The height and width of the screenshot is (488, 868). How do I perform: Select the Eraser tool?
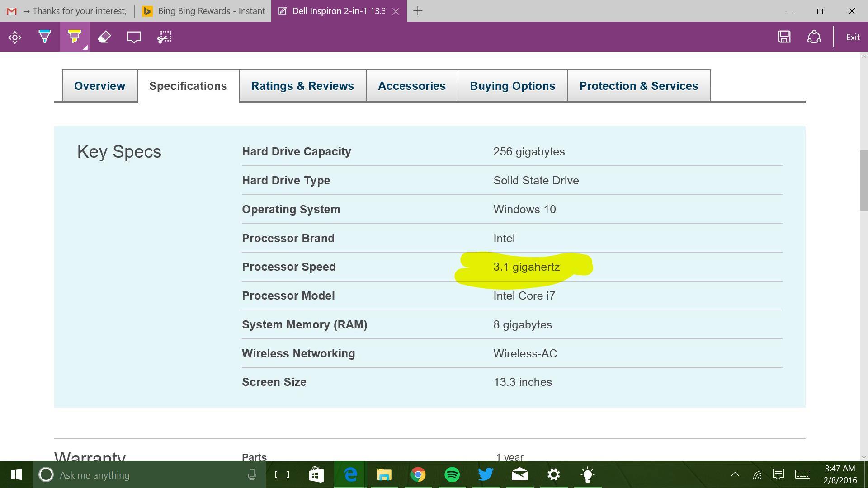[104, 37]
